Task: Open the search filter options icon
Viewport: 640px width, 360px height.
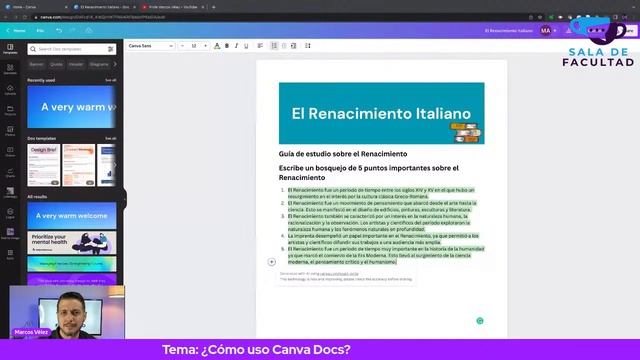Action: point(111,49)
